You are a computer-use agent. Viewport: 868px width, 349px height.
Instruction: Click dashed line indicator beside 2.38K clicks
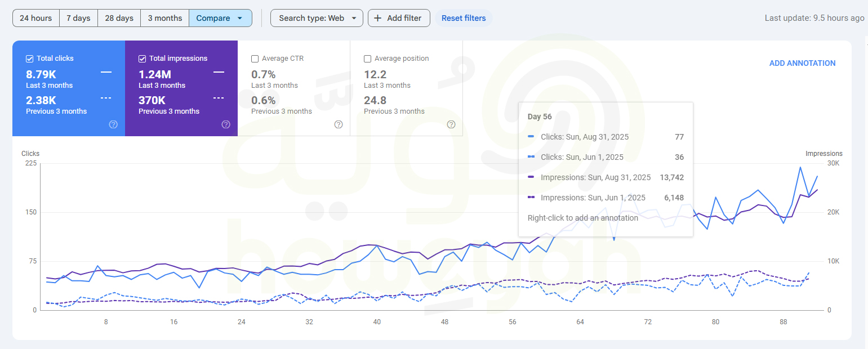pyautogui.click(x=106, y=98)
